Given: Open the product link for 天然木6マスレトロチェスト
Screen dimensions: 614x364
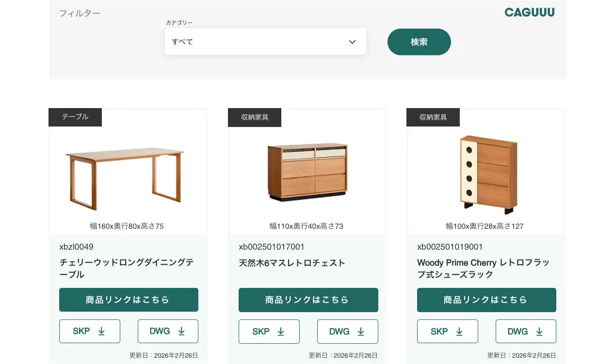Looking at the screenshot, I should point(308,300).
